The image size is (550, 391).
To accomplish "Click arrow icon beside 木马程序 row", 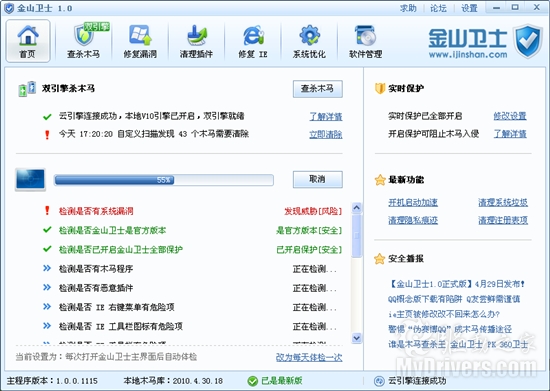I will point(47,268).
